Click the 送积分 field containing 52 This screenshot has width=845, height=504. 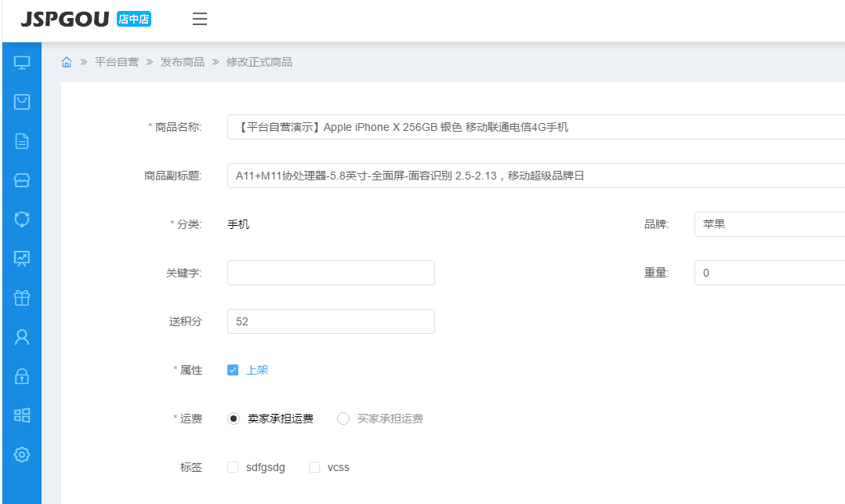[x=331, y=321]
